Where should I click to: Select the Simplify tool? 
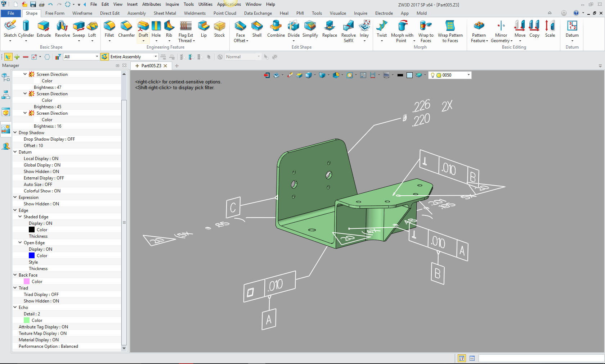[x=310, y=29]
